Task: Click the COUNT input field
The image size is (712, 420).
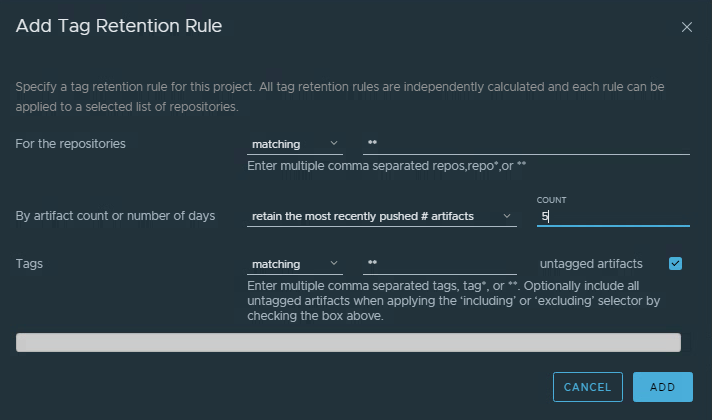Action: (x=613, y=217)
